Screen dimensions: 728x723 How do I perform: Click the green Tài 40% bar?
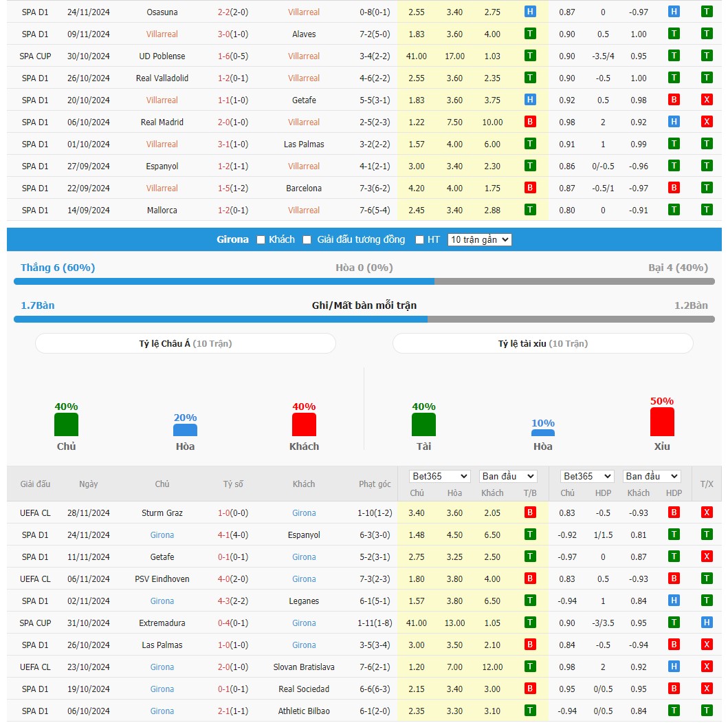pyautogui.click(x=424, y=424)
